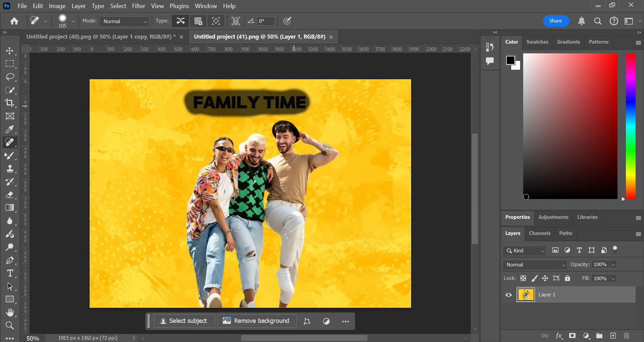Open the brush preset picker arrow
Viewport: 644px width, 342px height.
click(x=73, y=21)
